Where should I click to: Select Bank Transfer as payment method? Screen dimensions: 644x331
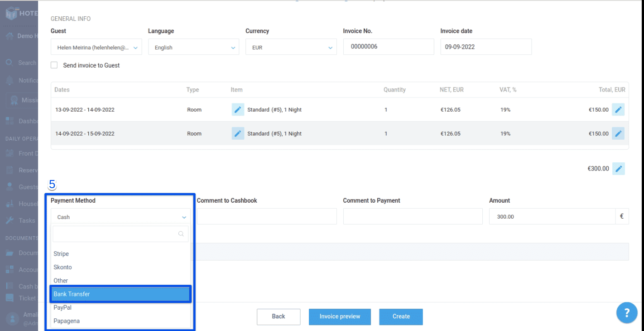pyautogui.click(x=120, y=294)
